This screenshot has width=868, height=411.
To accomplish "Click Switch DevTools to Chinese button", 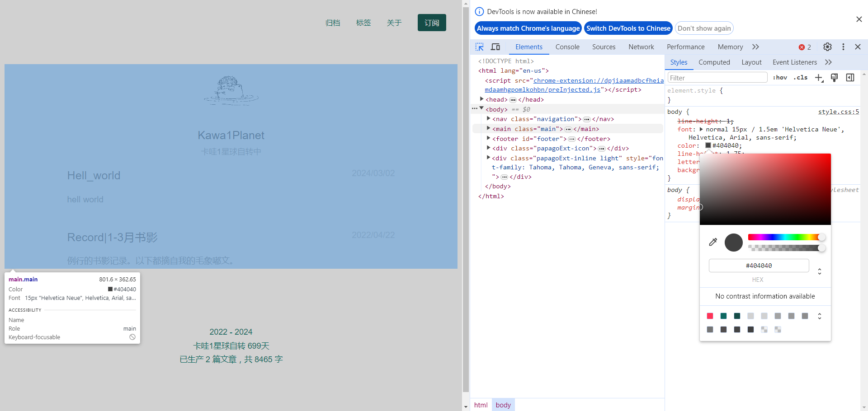I will (x=628, y=28).
